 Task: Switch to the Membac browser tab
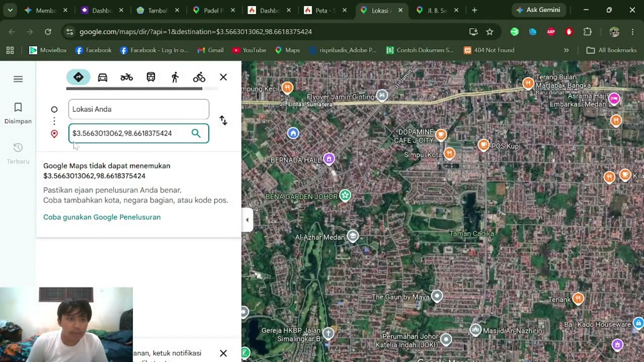click(46, 10)
